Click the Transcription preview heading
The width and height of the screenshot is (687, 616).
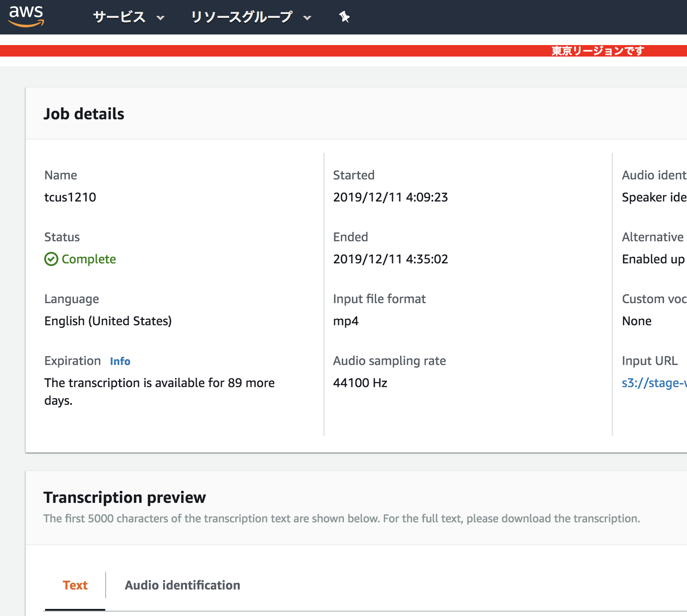point(125,498)
